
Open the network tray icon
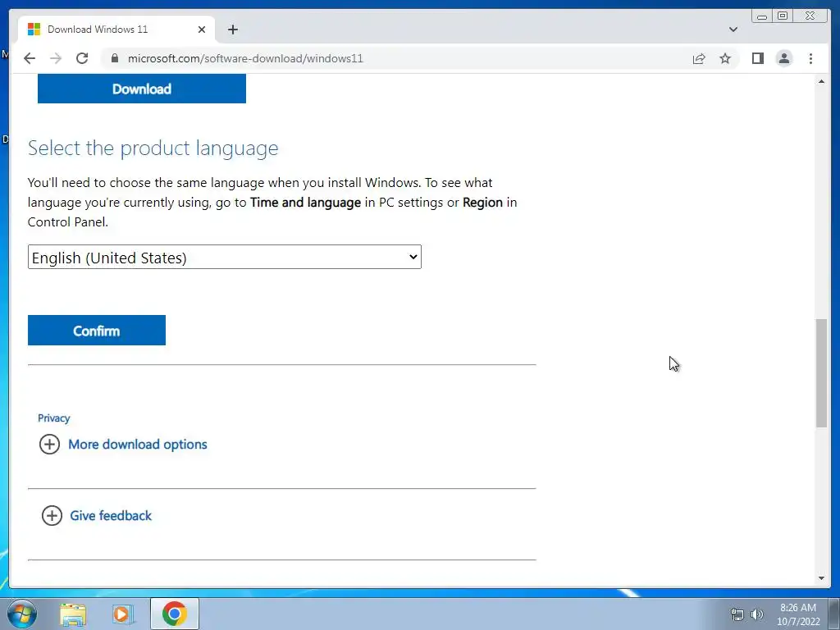[x=737, y=614]
